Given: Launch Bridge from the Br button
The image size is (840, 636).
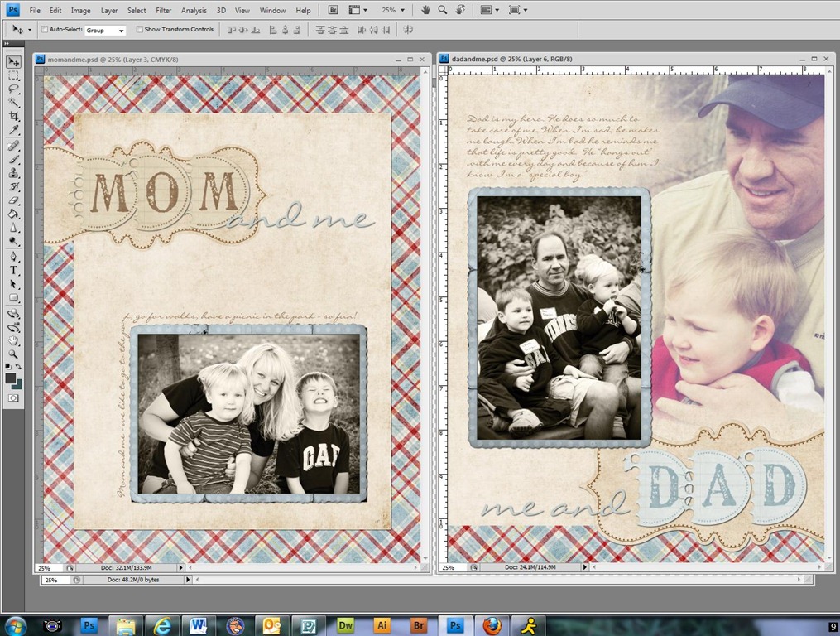Looking at the screenshot, I should tap(333, 10).
